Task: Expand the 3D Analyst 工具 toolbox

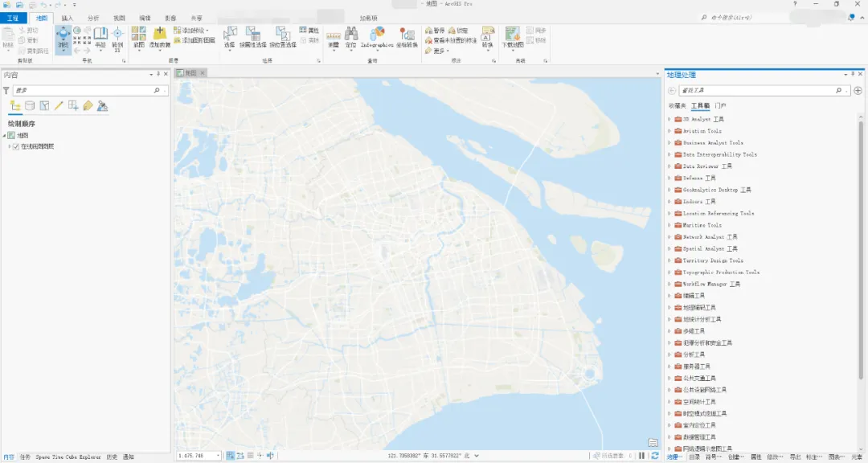Action: click(x=669, y=119)
